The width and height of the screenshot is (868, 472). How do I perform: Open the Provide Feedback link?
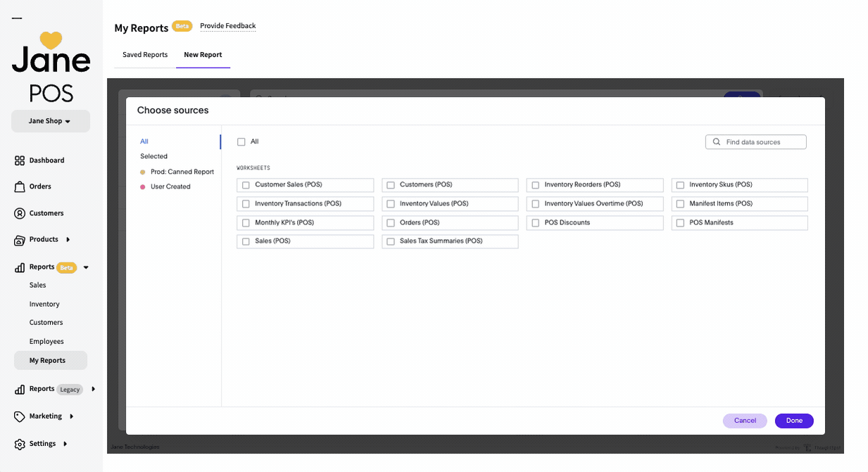[228, 26]
